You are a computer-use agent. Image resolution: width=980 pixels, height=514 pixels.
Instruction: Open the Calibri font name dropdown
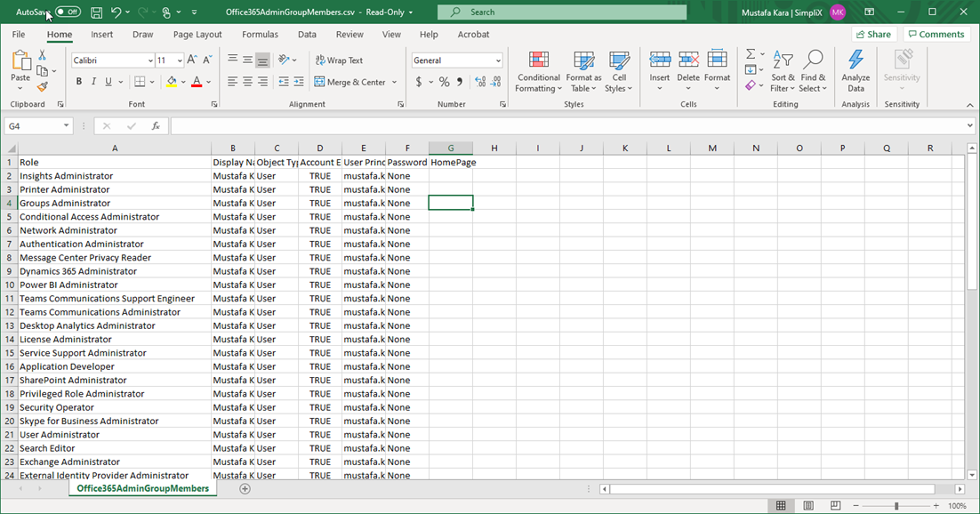click(150, 60)
